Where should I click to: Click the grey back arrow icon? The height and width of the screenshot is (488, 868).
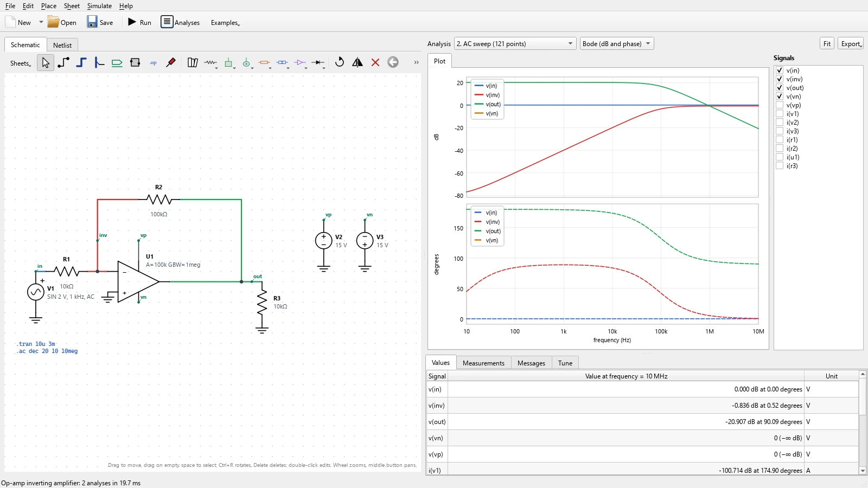393,62
